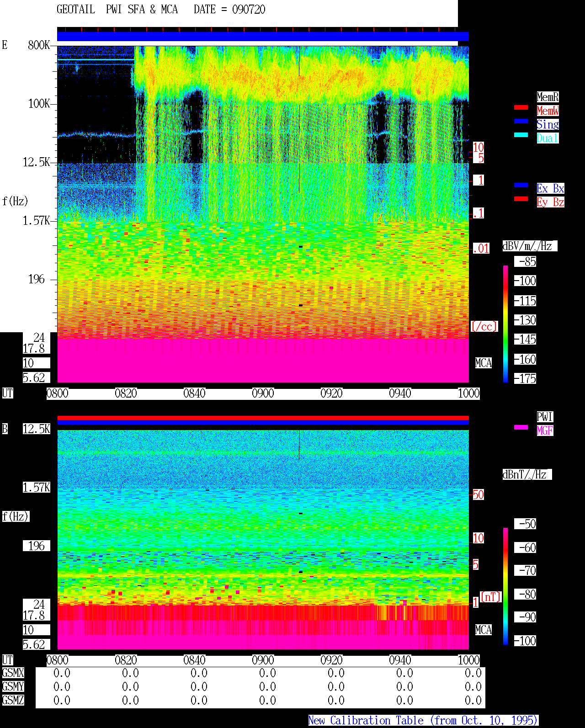Click the MemR legend label
Image resolution: width=585 pixels, height=728 pixels.
pyautogui.click(x=548, y=97)
